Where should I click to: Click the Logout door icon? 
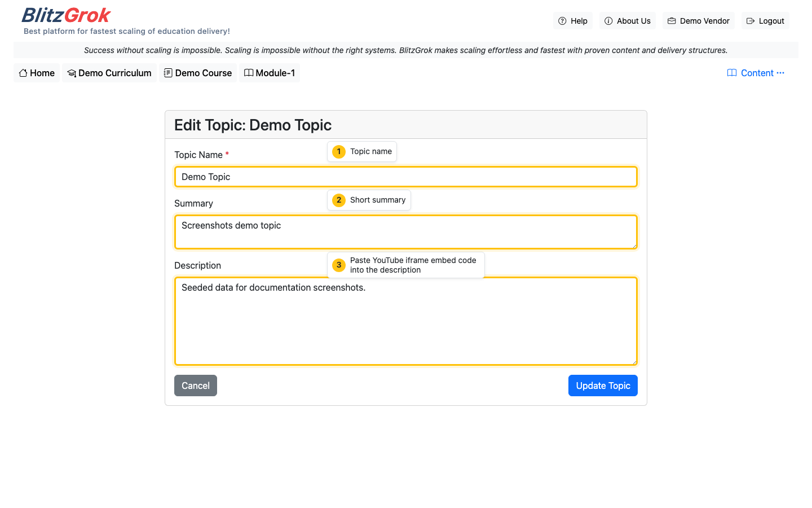pyautogui.click(x=750, y=20)
